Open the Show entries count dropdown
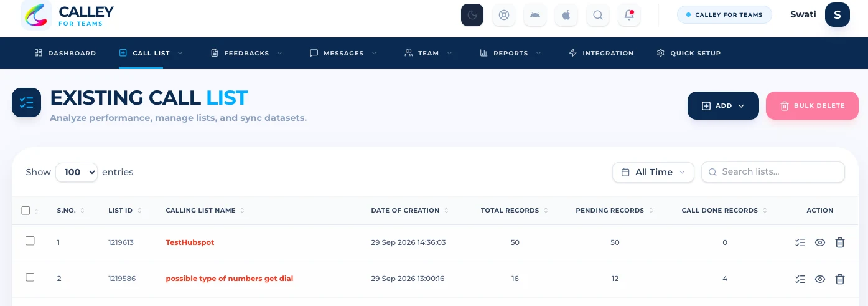Viewport: 868px width, 306px height. pos(77,172)
